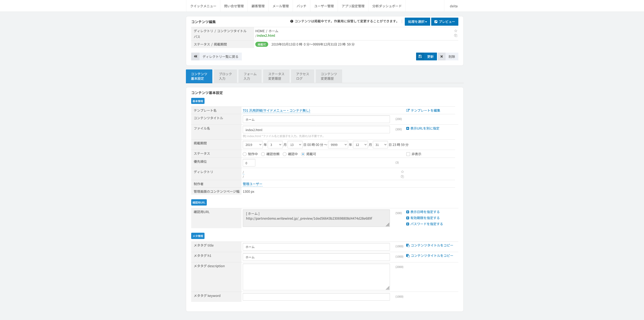The height and width of the screenshot is (320, 644).
Task: Select the 制作中 status radio button
Action: pos(245,154)
